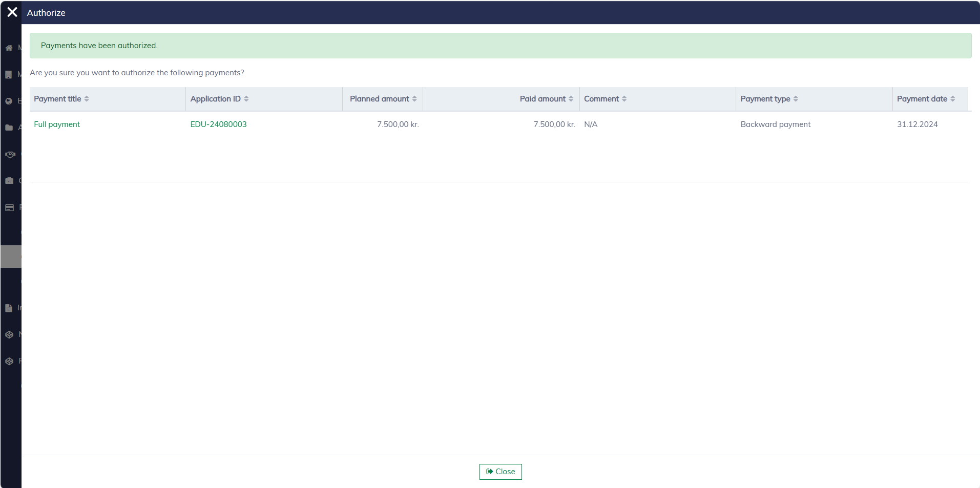This screenshot has height=488, width=980.
Task: Open the folder icon in sidebar
Action: [9, 128]
